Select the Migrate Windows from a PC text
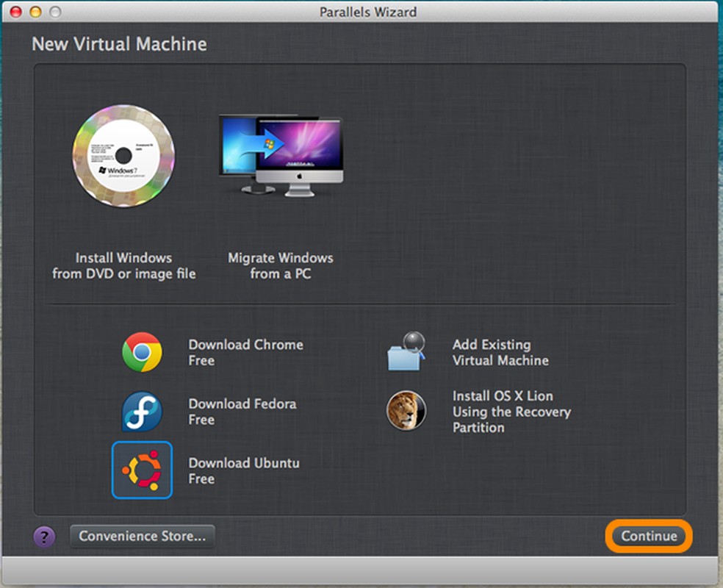The image size is (723, 588). click(280, 266)
